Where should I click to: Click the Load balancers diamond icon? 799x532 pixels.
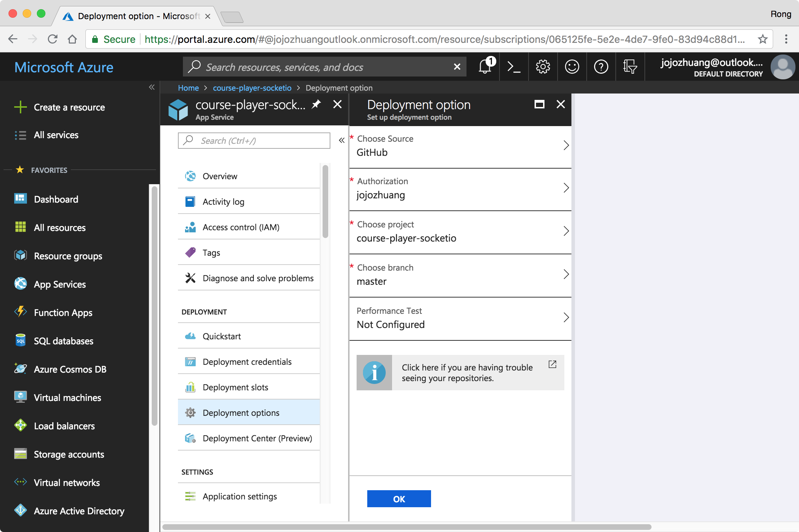(20, 425)
